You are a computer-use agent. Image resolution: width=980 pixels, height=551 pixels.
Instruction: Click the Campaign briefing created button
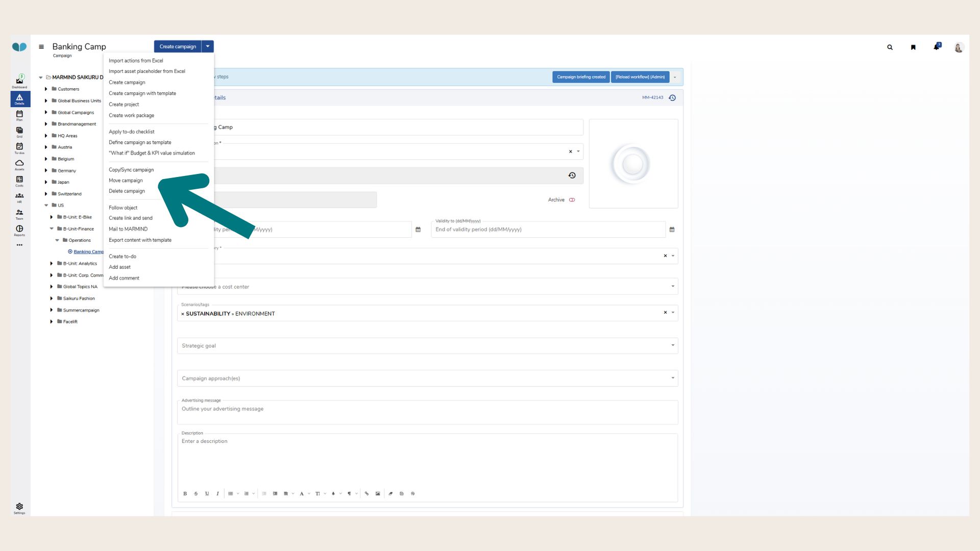coord(581,77)
